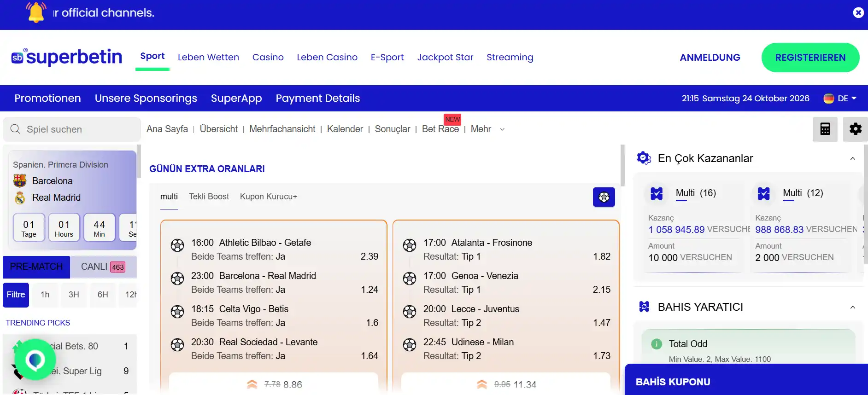Open the superbetin logo home
Screen dimensions: 868x395
(x=67, y=57)
